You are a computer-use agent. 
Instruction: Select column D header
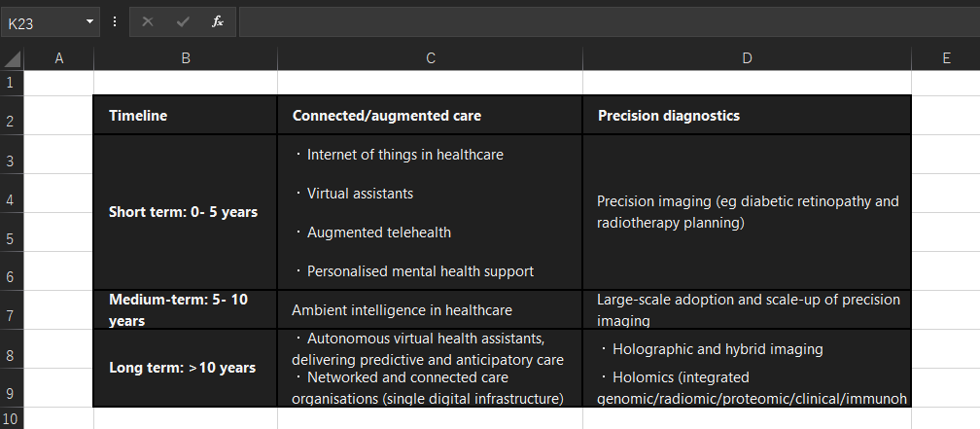747,58
